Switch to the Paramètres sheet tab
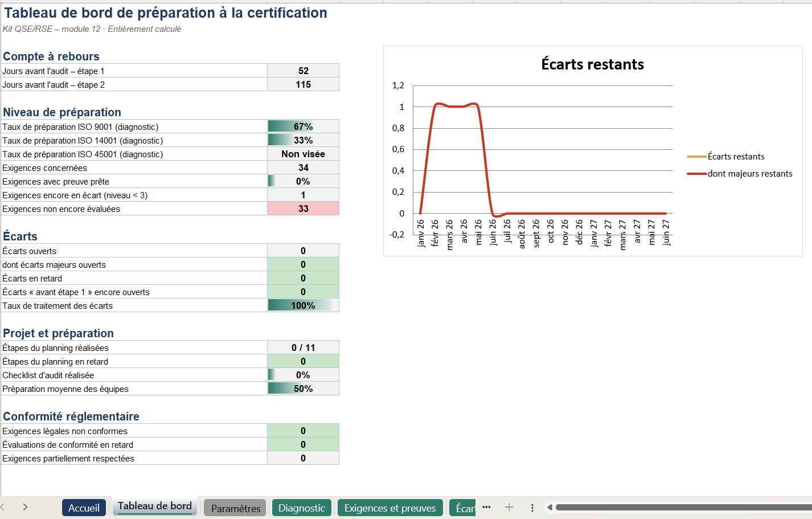Image resolution: width=812 pixels, height=519 pixels. click(x=236, y=508)
